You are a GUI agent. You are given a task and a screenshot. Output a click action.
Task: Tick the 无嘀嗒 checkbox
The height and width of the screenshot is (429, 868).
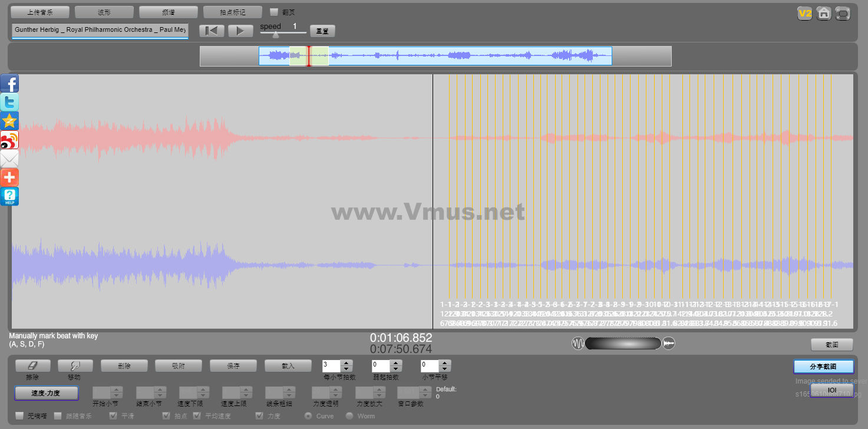[x=19, y=416]
